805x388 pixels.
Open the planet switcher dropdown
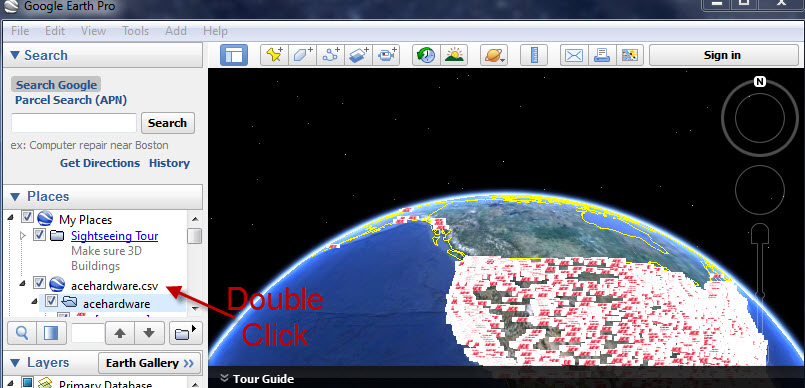(x=494, y=55)
